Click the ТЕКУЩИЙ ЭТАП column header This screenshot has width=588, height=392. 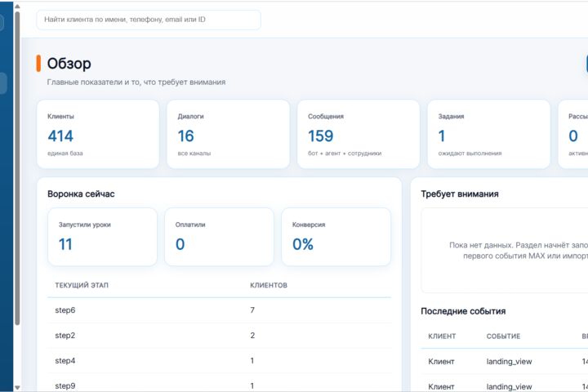(x=82, y=285)
